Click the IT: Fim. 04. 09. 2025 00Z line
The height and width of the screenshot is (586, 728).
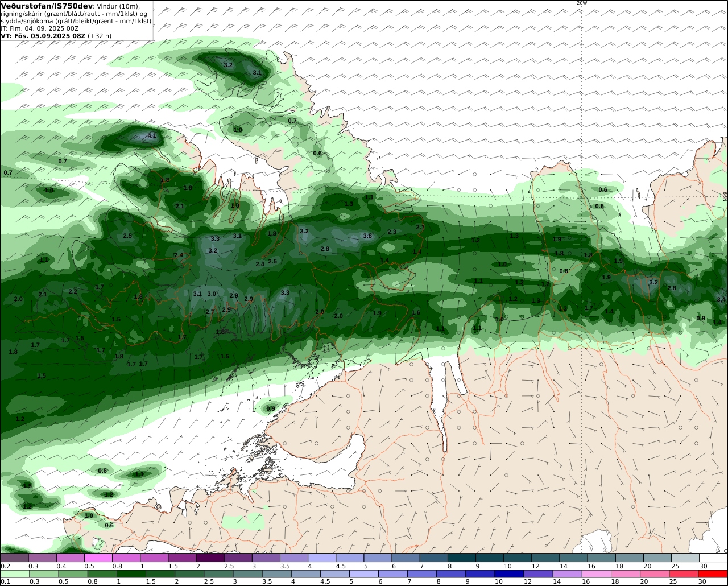click(x=39, y=28)
